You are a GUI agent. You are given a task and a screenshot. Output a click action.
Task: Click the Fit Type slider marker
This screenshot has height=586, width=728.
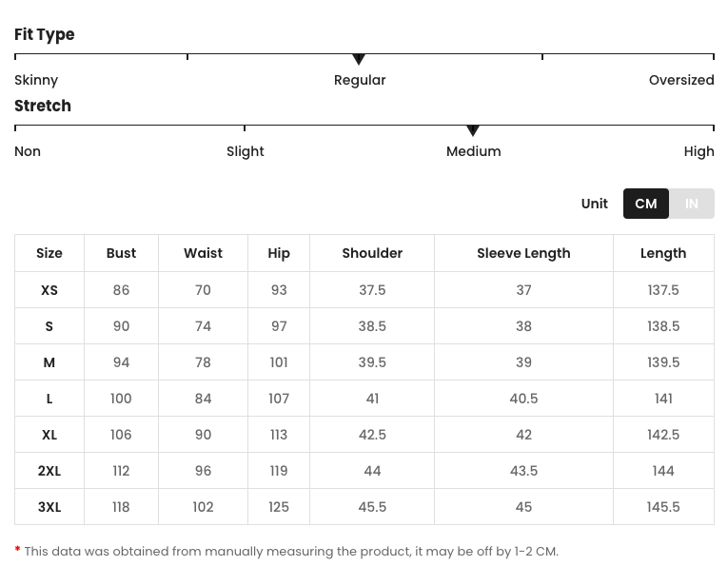359,60
